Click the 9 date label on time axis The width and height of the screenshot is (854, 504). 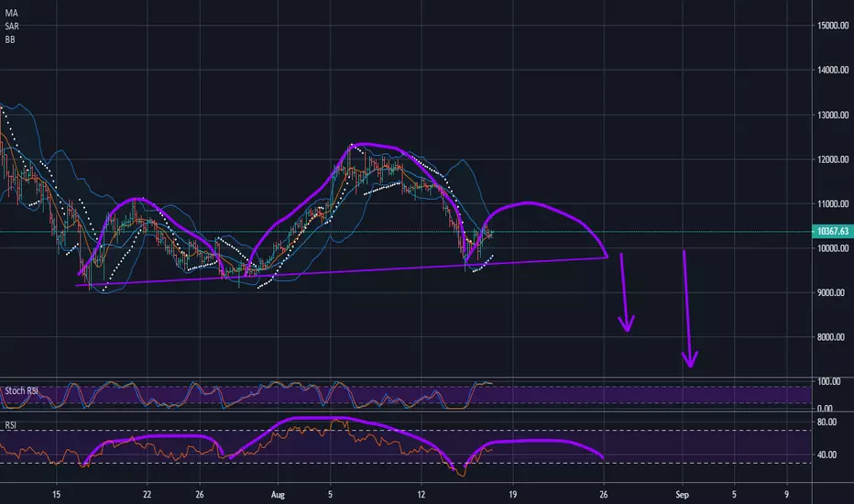click(x=786, y=495)
